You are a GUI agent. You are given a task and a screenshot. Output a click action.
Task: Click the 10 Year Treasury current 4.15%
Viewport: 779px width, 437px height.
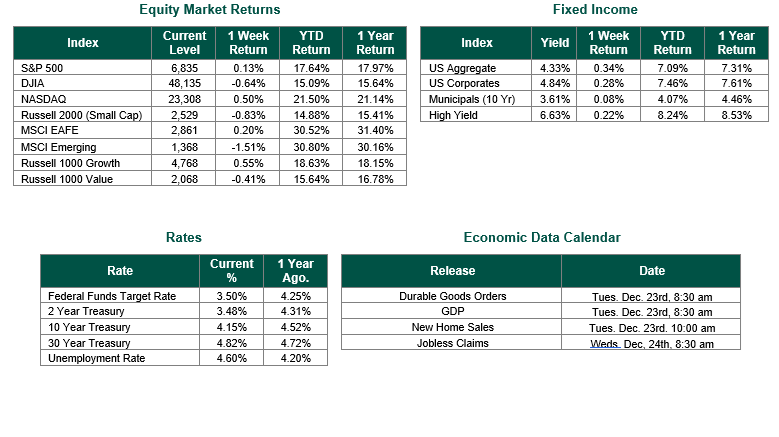point(232,328)
